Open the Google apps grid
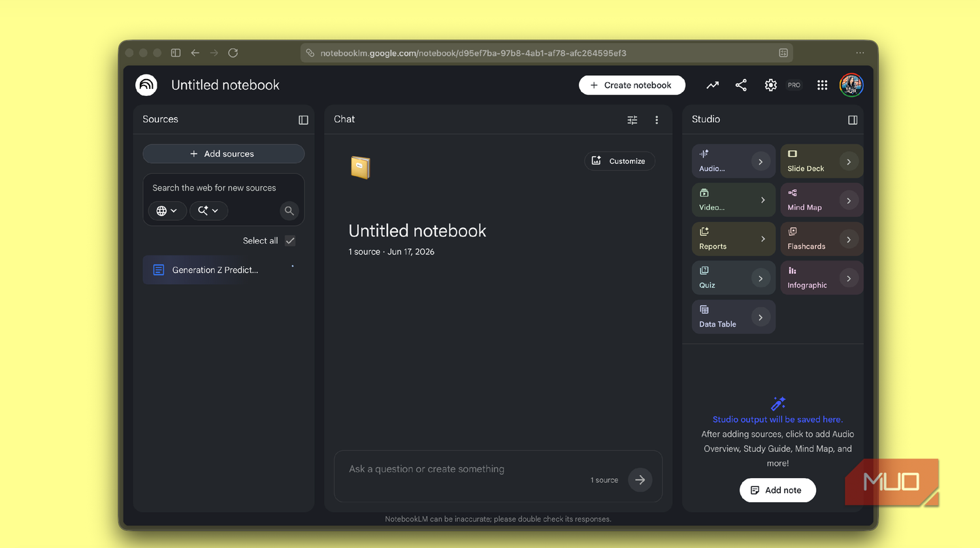 (823, 85)
